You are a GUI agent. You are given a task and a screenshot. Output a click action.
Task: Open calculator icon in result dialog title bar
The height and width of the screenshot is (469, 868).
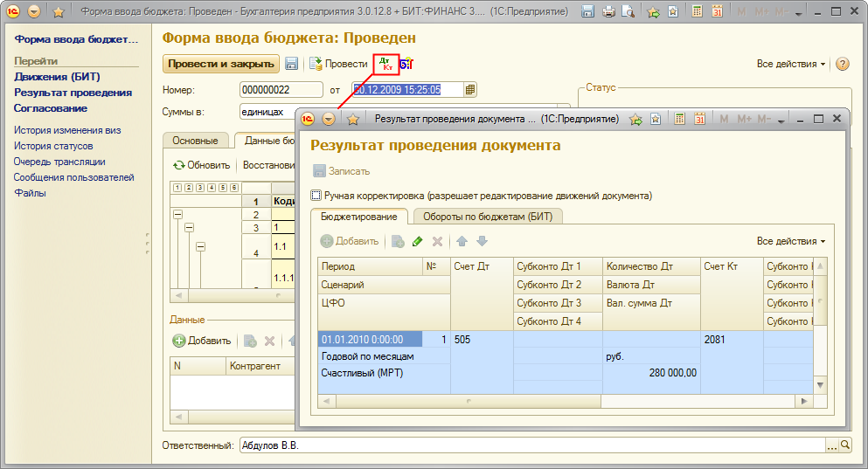tap(680, 119)
